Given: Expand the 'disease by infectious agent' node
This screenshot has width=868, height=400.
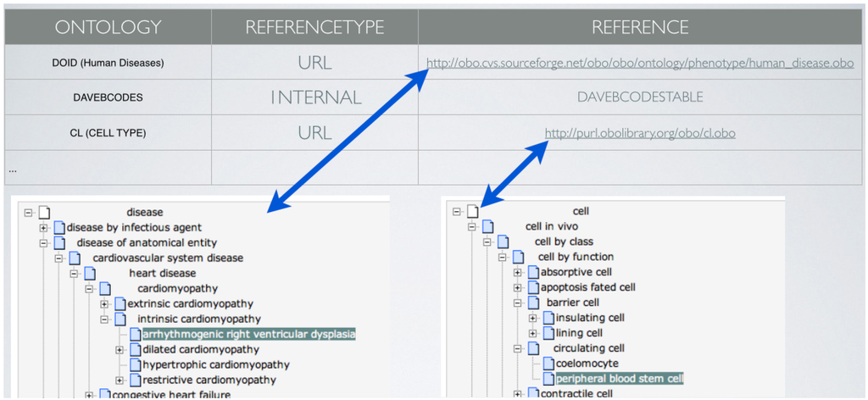Looking at the screenshot, I should point(43,228).
